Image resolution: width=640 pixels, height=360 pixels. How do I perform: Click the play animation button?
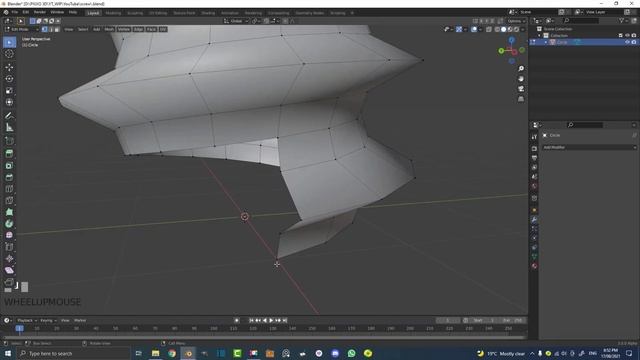(x=271, y=320)
